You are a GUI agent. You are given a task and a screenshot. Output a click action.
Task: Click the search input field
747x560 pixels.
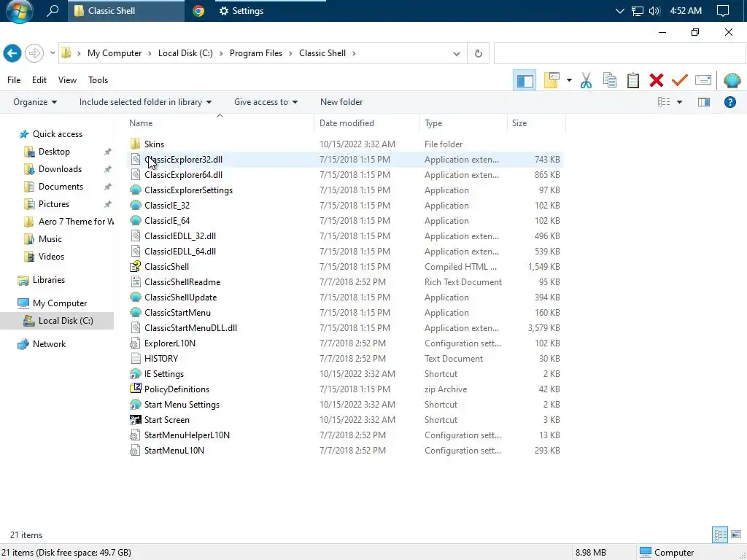[x=619, y=53]
